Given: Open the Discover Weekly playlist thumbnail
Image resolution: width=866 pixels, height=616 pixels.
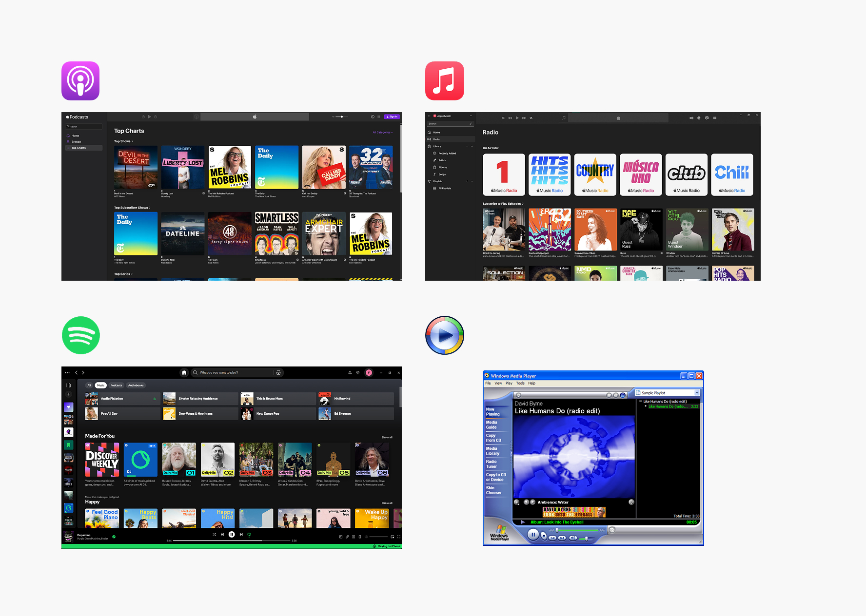Looking at the screenshot, I should coord(102,460).
